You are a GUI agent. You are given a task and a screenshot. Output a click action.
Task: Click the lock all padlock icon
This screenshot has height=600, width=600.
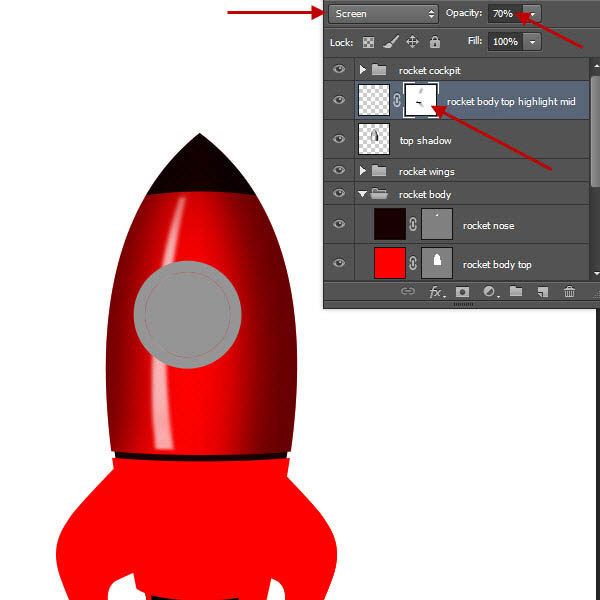coord(434,43)
